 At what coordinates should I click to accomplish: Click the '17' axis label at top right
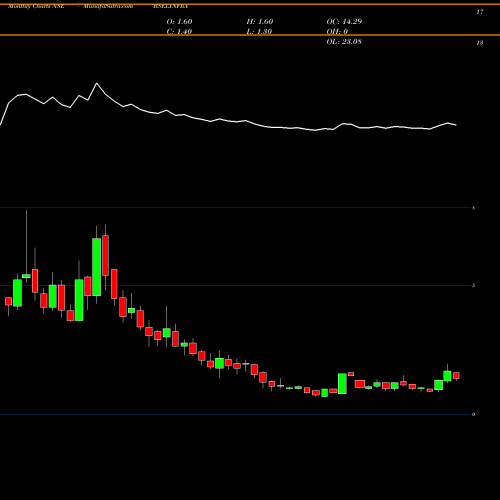tap(480, 12)
